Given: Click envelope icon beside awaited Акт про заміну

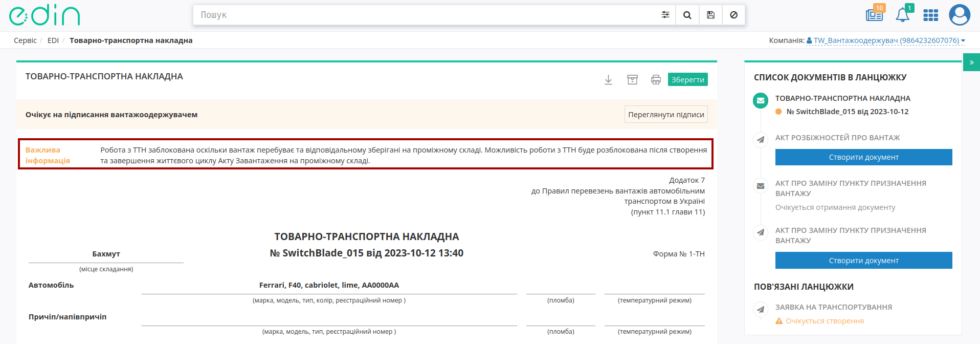Looking at the screenshot, I should pos(761,186).
